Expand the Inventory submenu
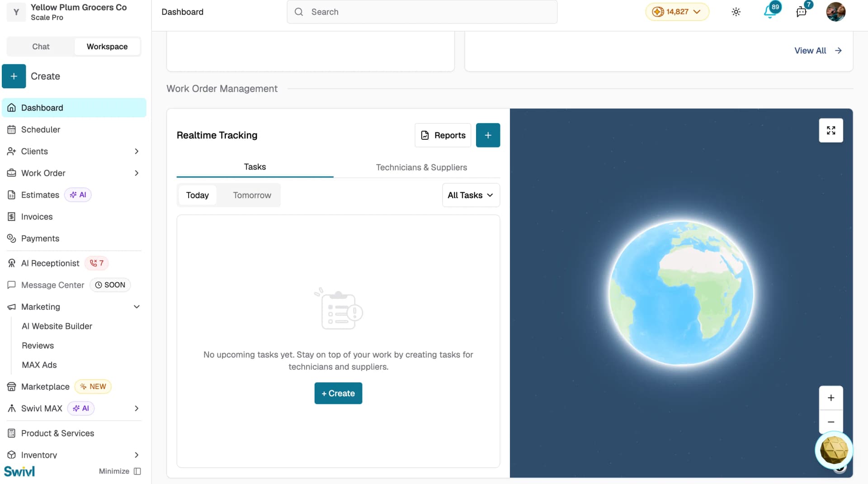Image resolution: width=868 pixels, height=484 pixels. (137, 455)
